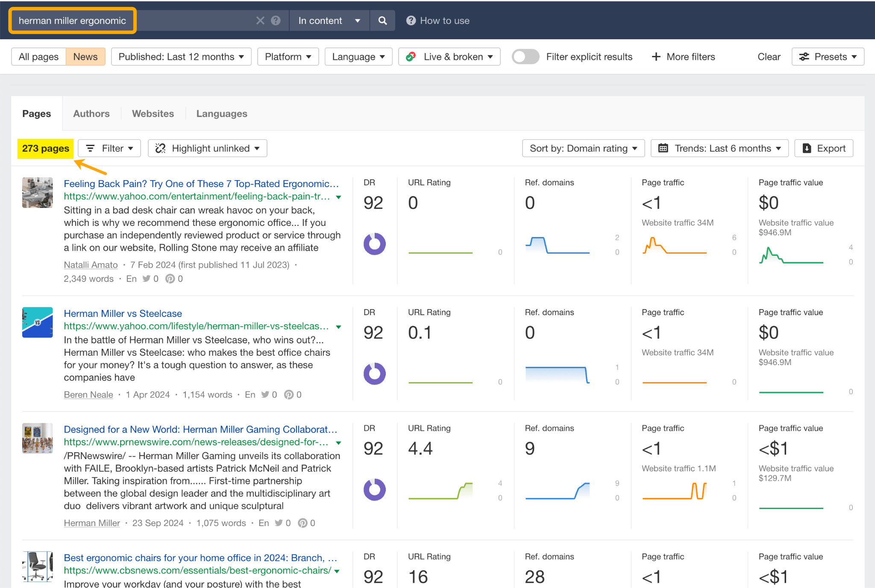Image resolution: width=875 pixels, height=588 pixels.
Task: Open Trends: Last 6 months dropdown
Action: coord(719,148)
